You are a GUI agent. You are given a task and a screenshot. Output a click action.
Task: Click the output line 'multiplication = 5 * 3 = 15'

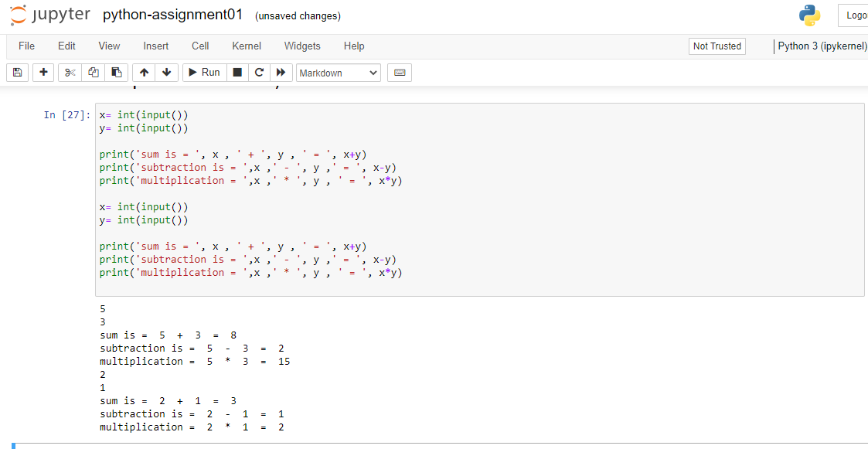pyautogui.click(x=195, y=361)
